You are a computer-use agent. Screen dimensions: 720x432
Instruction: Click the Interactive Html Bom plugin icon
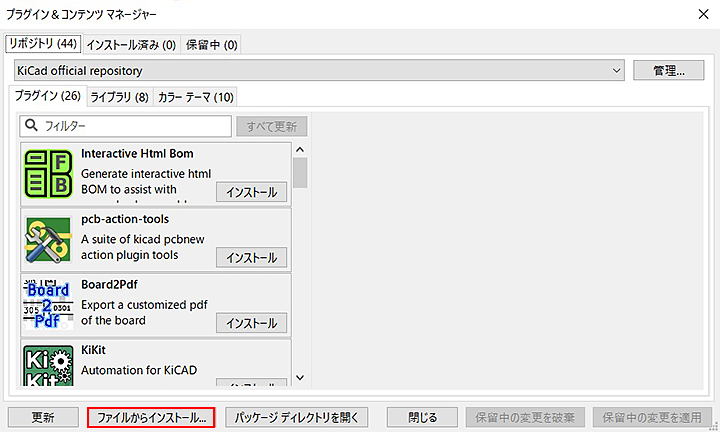(x=48, y=174)
